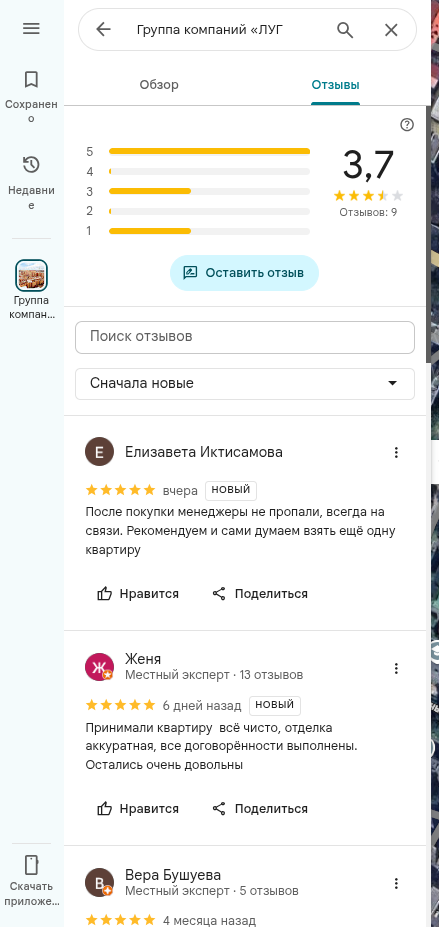Open more options for Женя review
439x927 pixels.
pyautogui.click(x=396, y=669)
